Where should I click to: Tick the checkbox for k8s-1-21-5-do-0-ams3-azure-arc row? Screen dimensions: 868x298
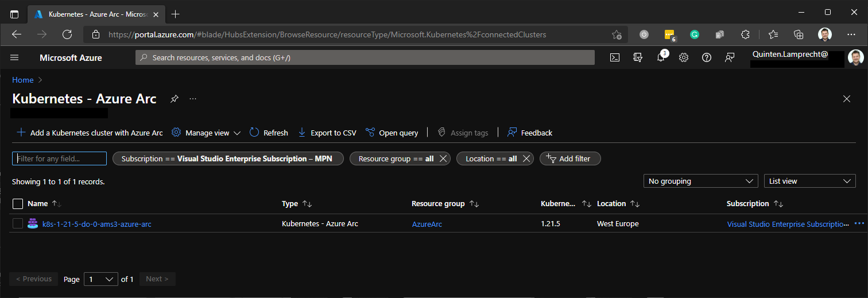18,224
